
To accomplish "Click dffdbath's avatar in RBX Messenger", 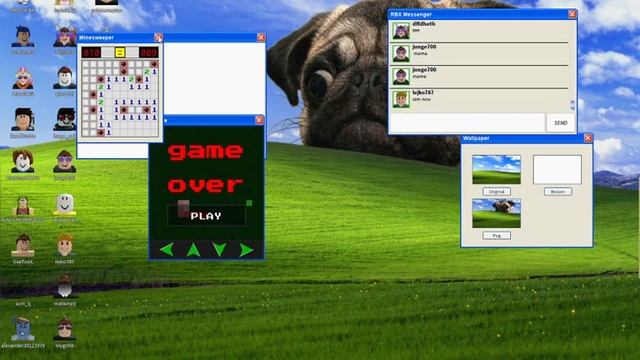I will (401, 31).
